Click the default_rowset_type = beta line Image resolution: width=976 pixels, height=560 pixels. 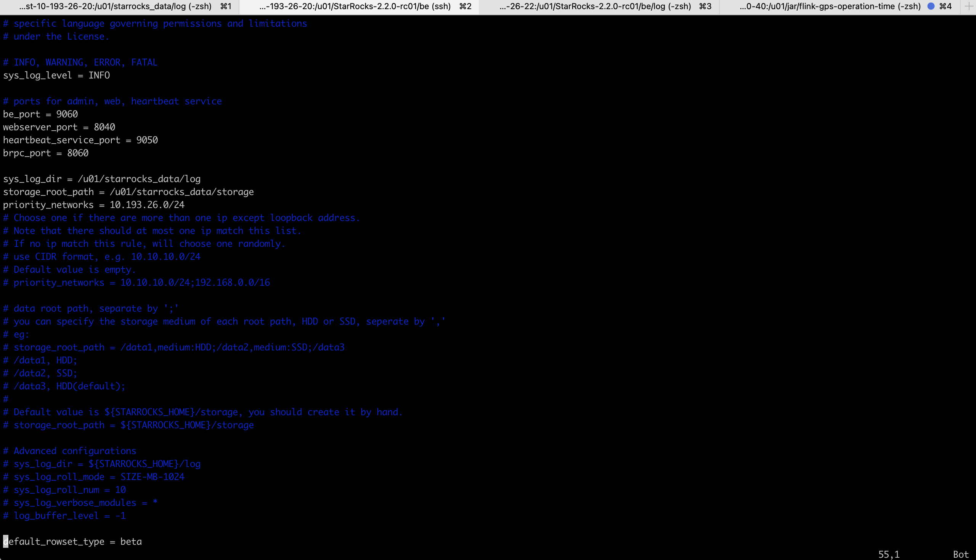tap(73, 542)
